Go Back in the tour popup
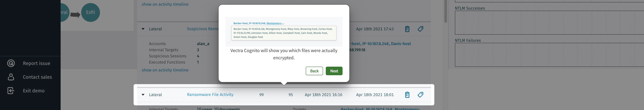Viewport: 644px width, 110px height. click(314, 71)
